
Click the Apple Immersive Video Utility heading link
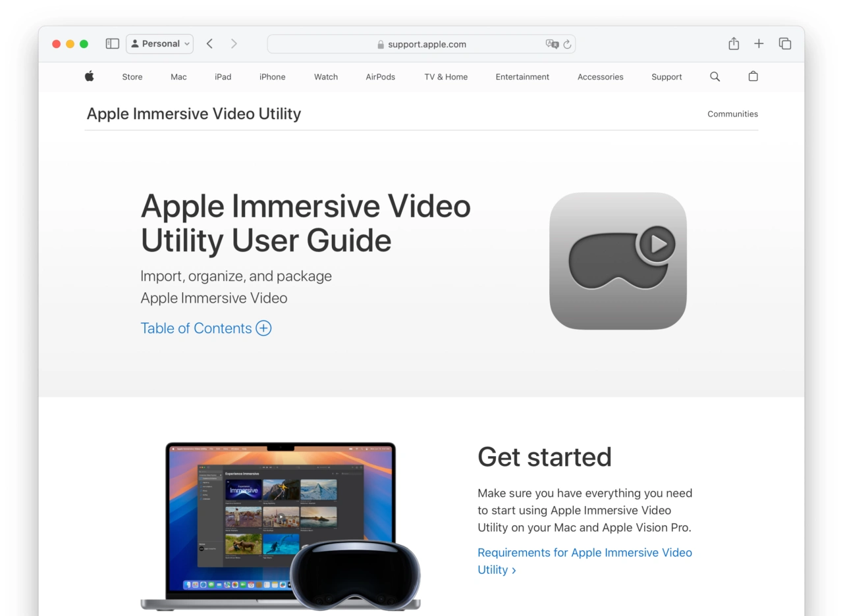tap(194, 114)
